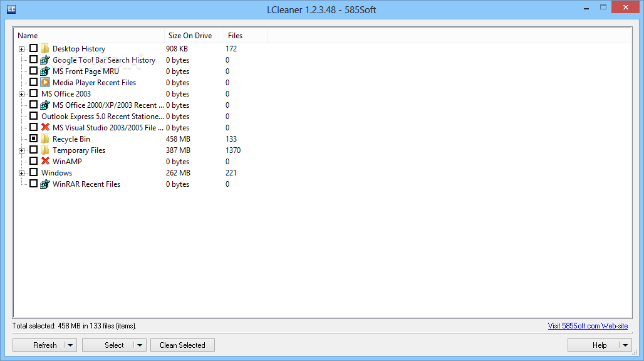Viewport: 644px width, 361px height.
Task: Tick the MS Front Page MRU checkbox
Action: coord(34,71)
